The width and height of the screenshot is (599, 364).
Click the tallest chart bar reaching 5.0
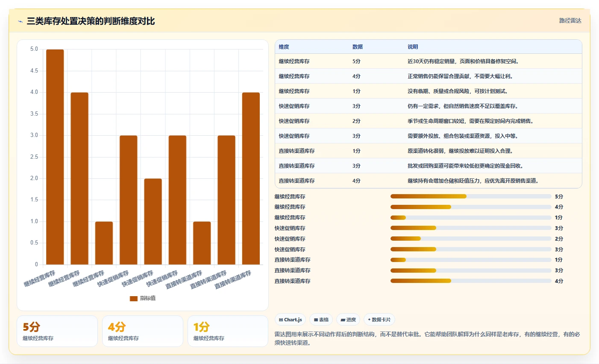(55, 157)
